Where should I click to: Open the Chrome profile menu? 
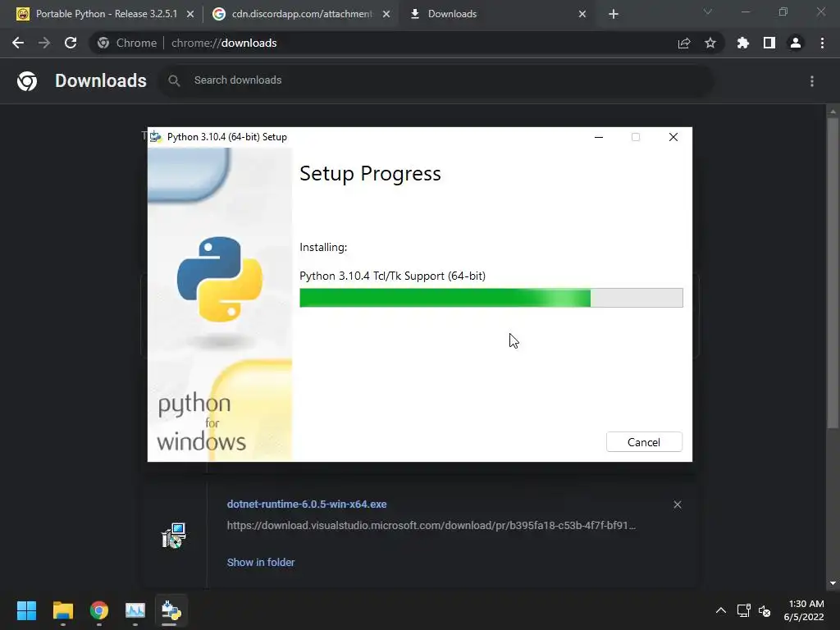(x=796, y=43)
